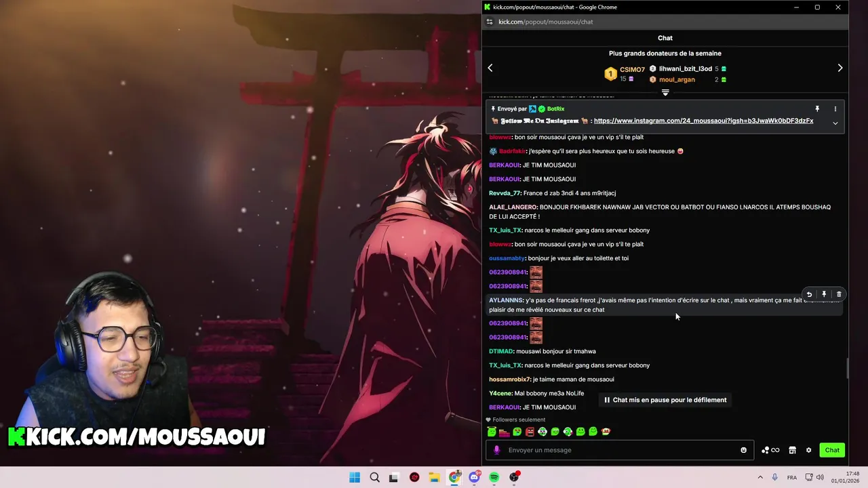Unpin the BotRix pinned message

[x=817, y=108]
